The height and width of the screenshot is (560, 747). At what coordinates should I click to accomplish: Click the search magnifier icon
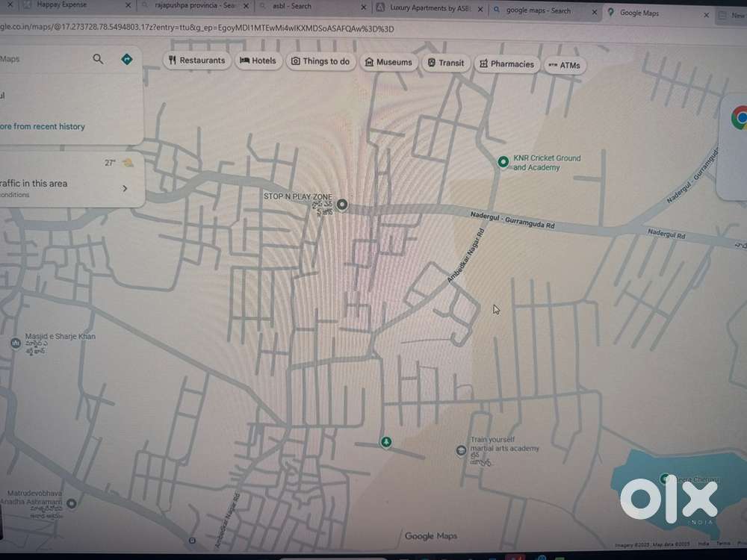(98, 59)
